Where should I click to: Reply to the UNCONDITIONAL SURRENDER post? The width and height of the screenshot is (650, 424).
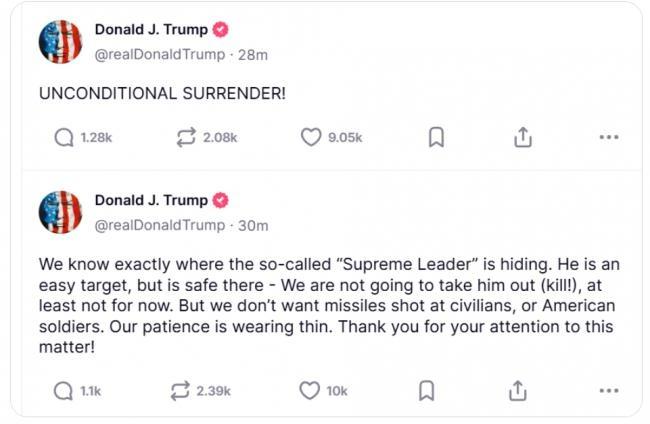[x=64, y=138]
